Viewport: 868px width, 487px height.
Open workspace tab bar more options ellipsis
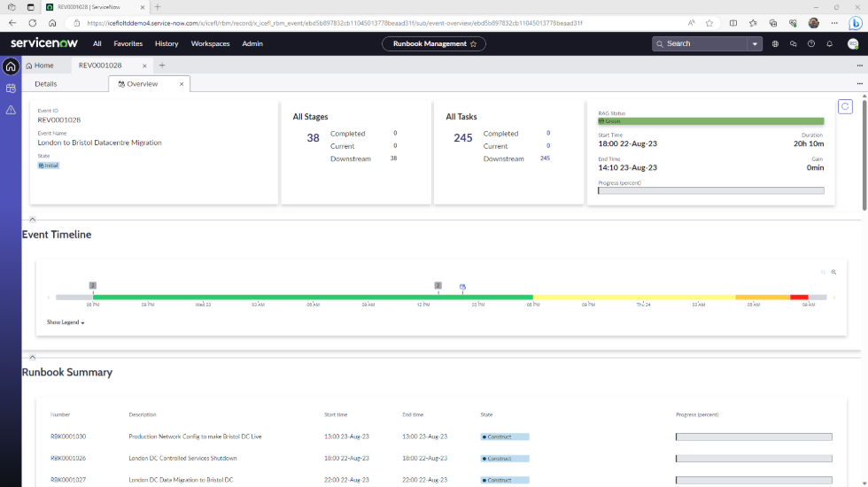pos(860,66)
